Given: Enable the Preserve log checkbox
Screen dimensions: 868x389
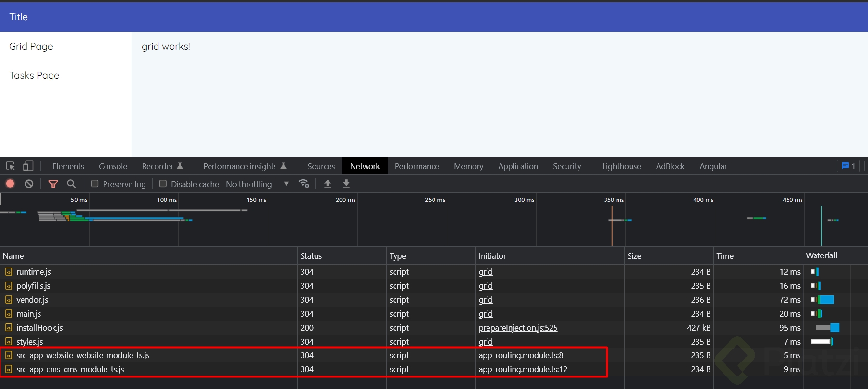Looking at the screenshot, I should pyautogui.click(x=95, y=184).
